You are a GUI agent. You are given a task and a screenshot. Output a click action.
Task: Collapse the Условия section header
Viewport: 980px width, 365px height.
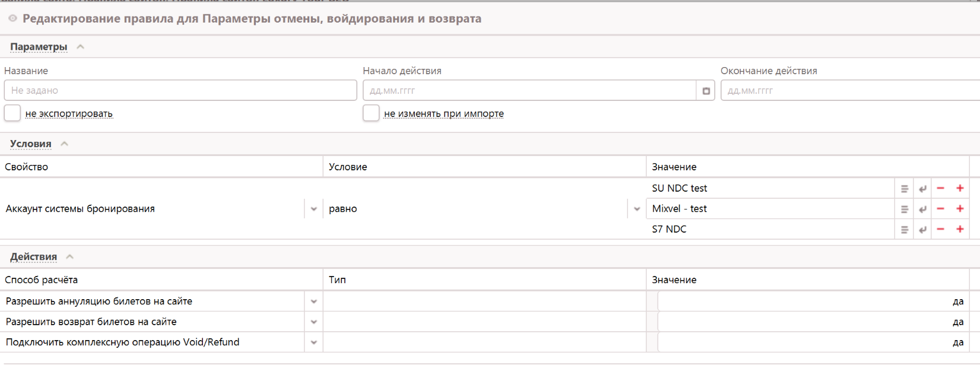point(64,144)
